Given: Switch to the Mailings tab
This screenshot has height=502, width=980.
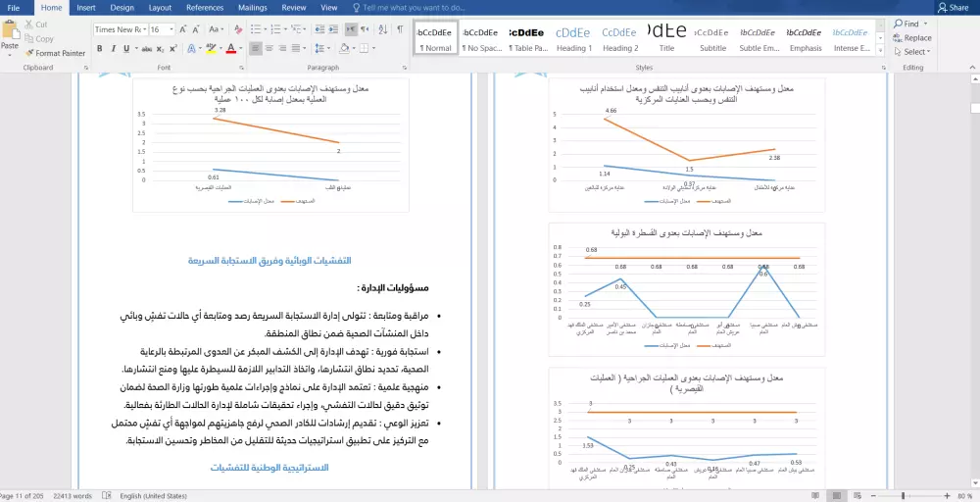Looking at the screenshot, I should point(253,8).
